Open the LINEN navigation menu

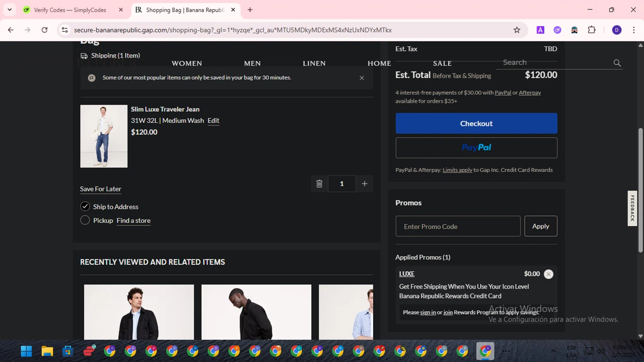click(314, 63)
